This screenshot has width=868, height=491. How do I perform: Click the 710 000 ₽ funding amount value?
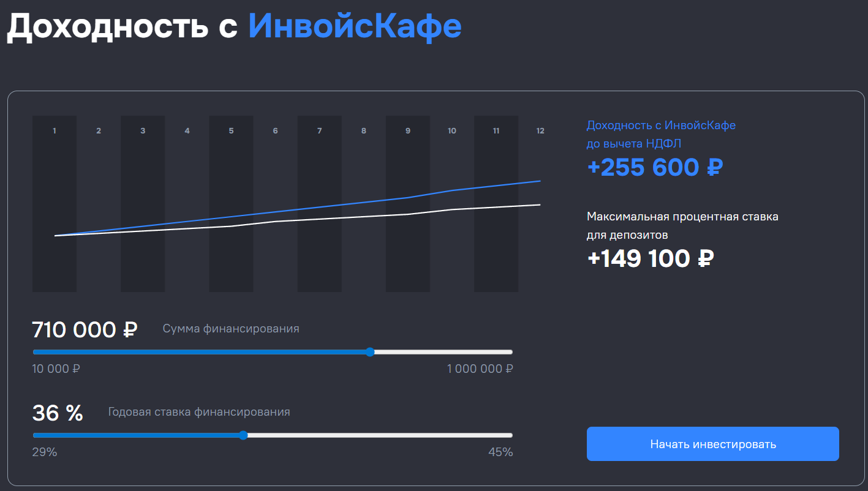pos(85,330)
